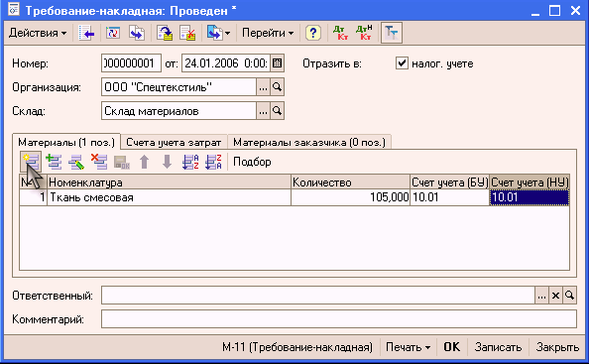Click the ellipsis select button for Склад

[263, 111]
